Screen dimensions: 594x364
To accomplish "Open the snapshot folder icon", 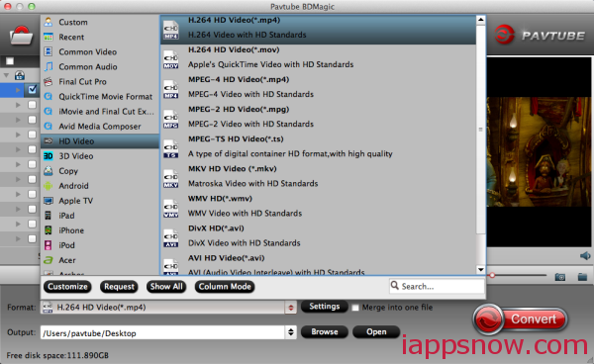I will tap(582, 277).
